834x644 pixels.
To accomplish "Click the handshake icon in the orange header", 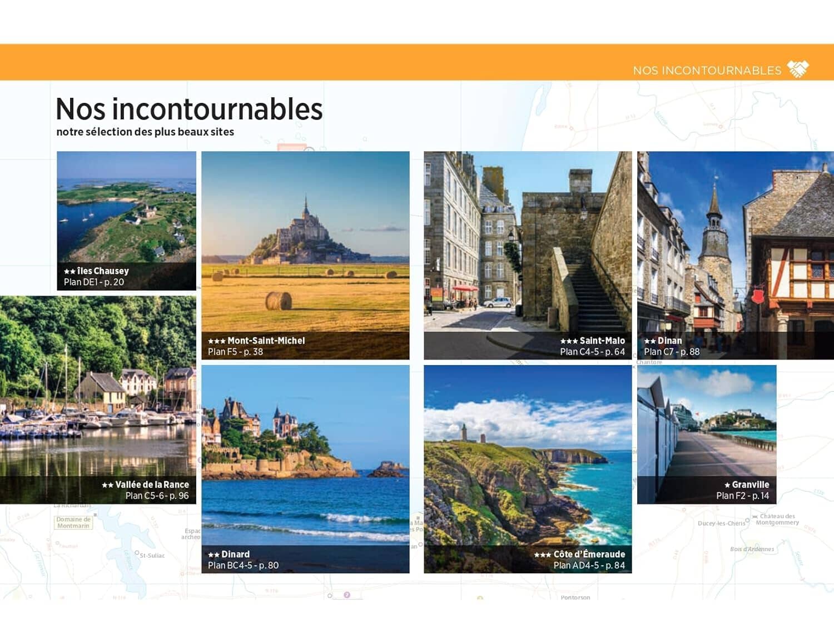I will coord(799,68).
